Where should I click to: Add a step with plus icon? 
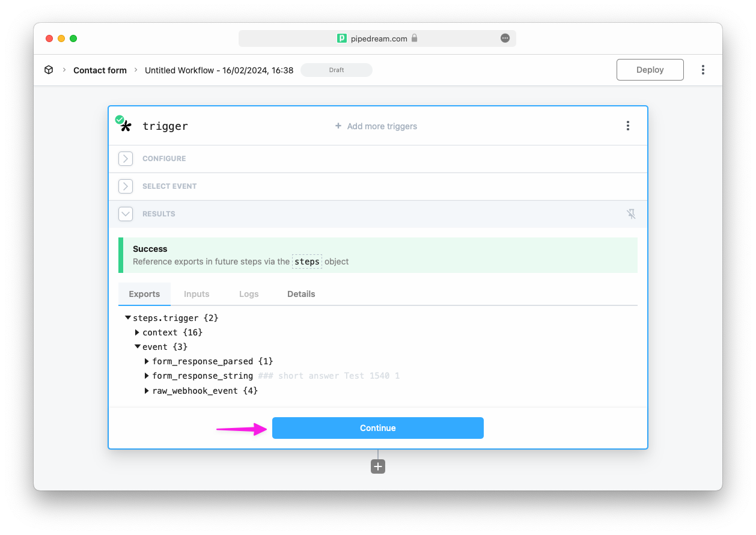[x=378, y=466]
